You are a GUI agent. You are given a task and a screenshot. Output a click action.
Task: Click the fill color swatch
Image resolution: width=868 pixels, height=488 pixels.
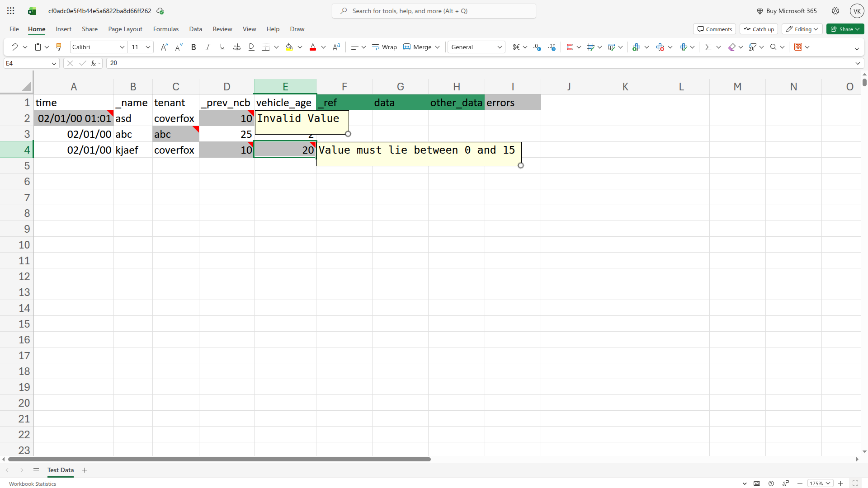pos(289,47)
